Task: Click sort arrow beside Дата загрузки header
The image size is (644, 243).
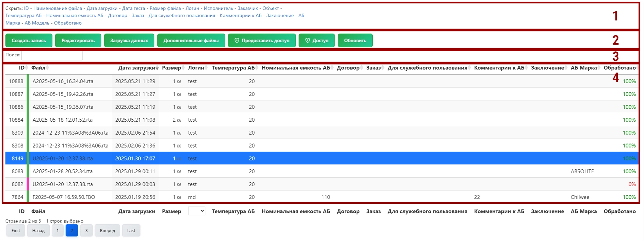Action: point(157,68)
